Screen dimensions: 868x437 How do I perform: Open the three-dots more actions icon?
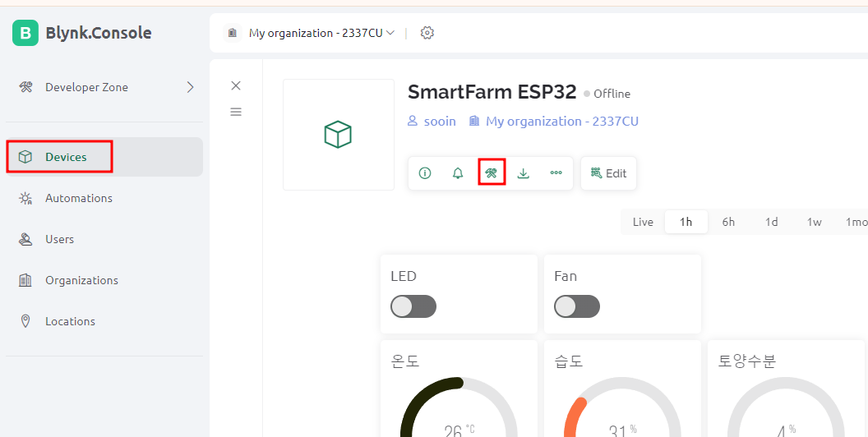[x=556, y=173]
